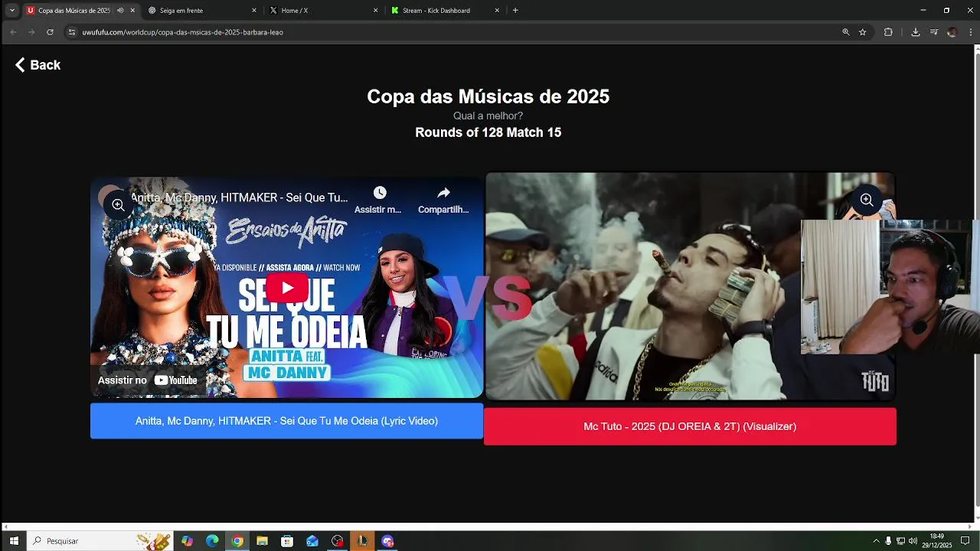Vote for Mc Tuto 2025 Visualizer
Image resolution: width=980 pixels, height=551 pixels.
pyautogui.click(x=690, y=426)
